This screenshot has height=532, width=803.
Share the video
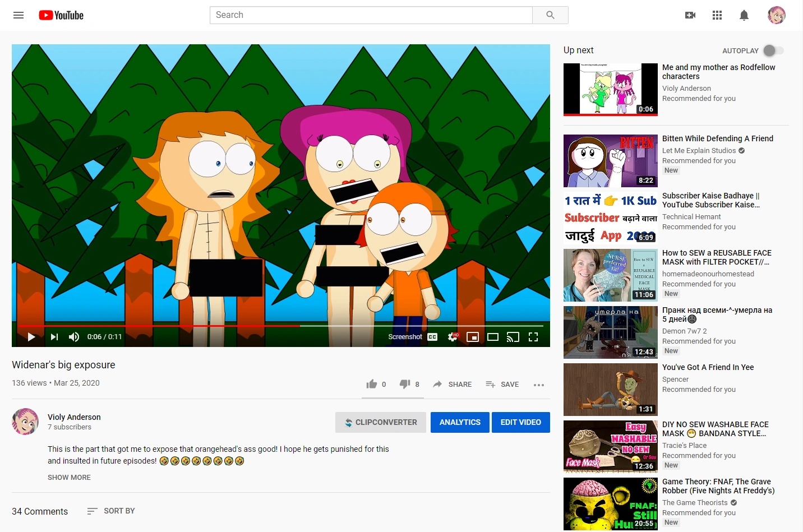[x=453, y=384]
